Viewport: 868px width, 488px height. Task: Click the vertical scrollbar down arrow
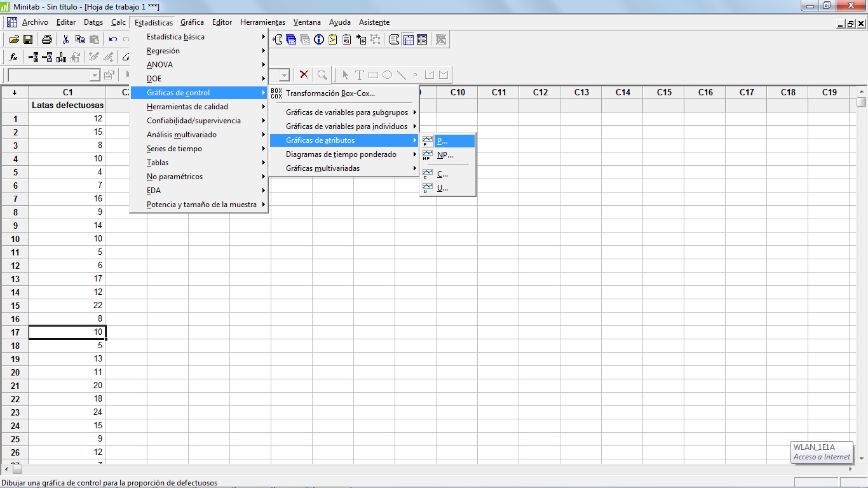(x=862, y=457)
